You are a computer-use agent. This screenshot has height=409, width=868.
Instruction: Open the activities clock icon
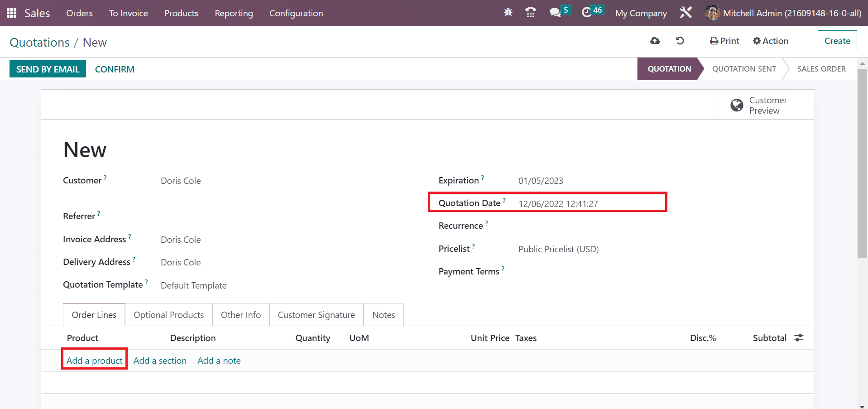(x=586, y=13)
